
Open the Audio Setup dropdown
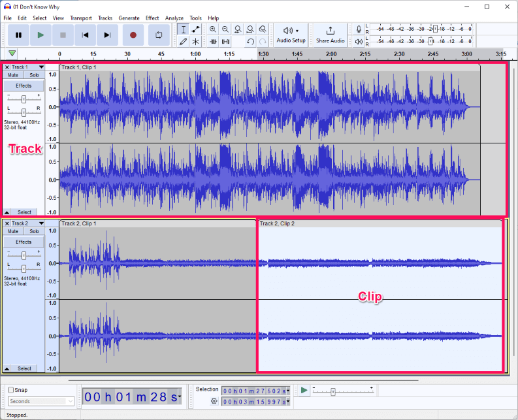(x=291, y=34)
